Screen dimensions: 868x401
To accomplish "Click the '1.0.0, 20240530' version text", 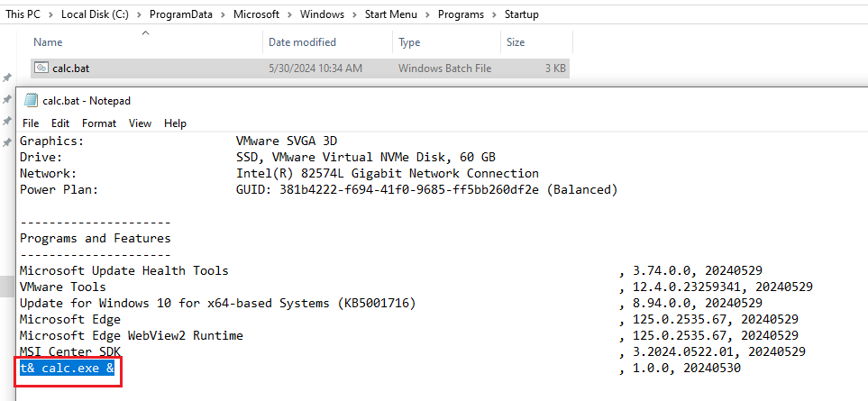I will click(x=687, y=368).
